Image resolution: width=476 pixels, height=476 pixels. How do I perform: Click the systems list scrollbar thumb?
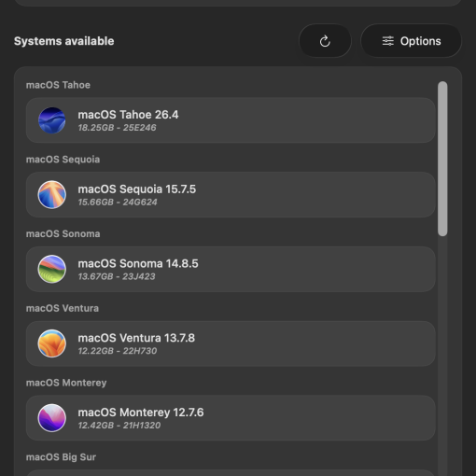tap(442, 159)
